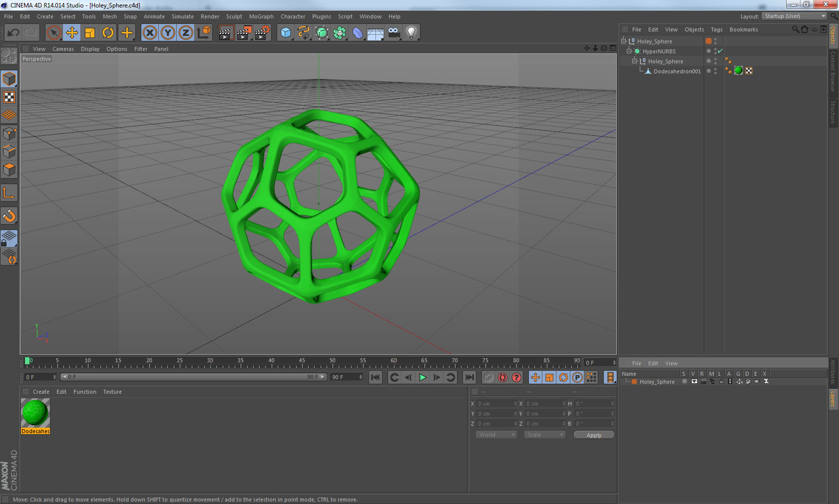Toggle X axis lock
This screenshot has width=839, height=504.
click(149, 33)
